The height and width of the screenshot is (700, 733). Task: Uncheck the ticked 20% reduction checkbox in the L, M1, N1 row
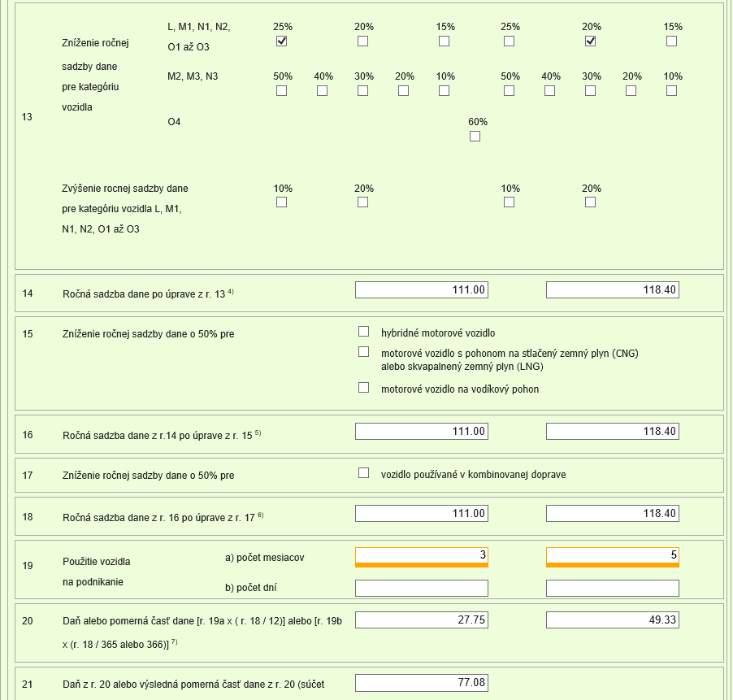coord(591,41)
